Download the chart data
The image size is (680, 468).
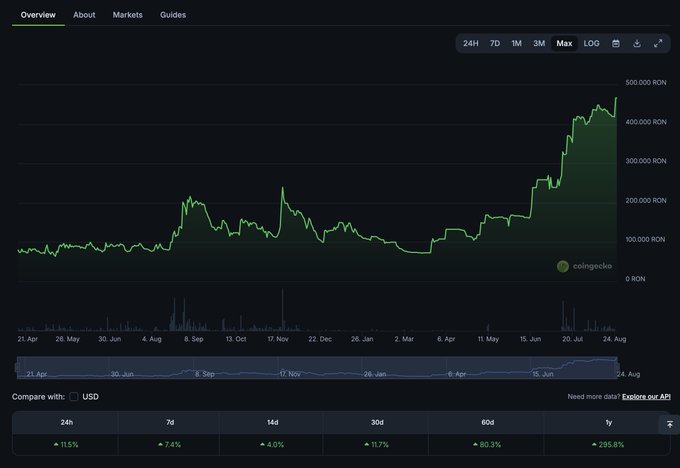637,43
